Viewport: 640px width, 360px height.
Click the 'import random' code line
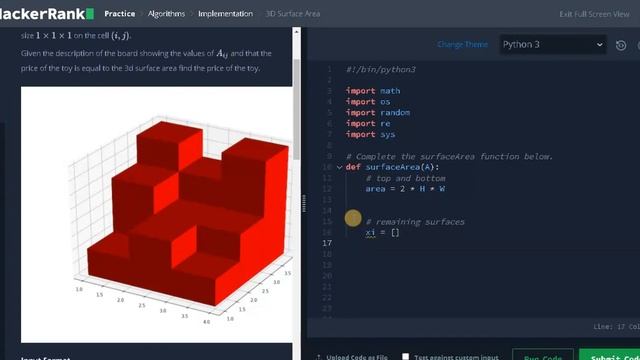pyautogui.click(x=378, y=112)
